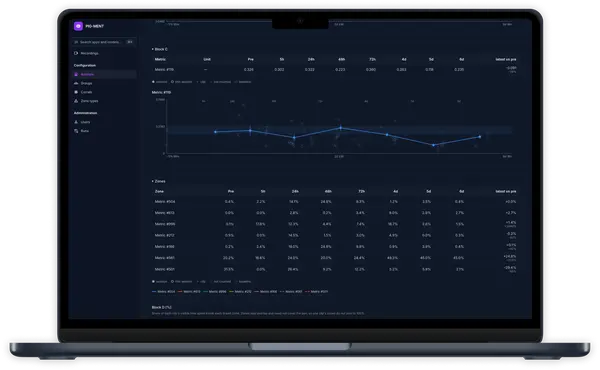Image resolution: width=600 pixels, height=370 pixels.
Task: Toggle Metric #501 pink legend swatch
Action: point(307,292)
